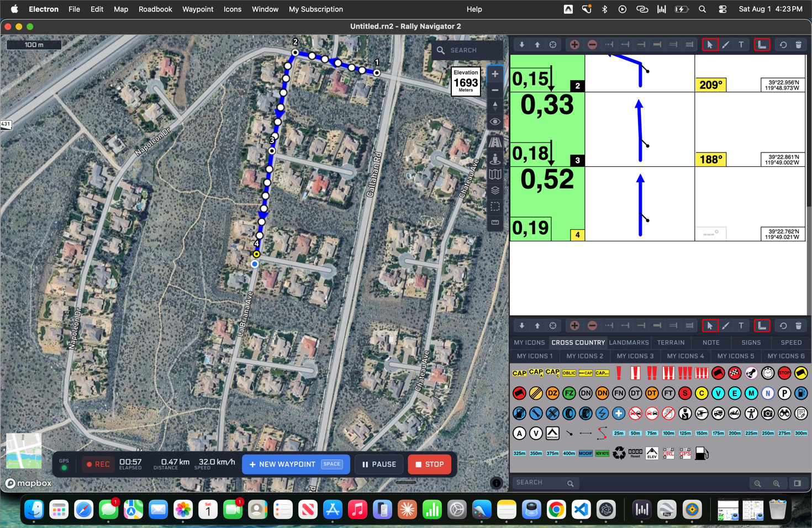Select the blue MODIF label
The width and height of the screenshot is (812, 528).
pos(586,453)
